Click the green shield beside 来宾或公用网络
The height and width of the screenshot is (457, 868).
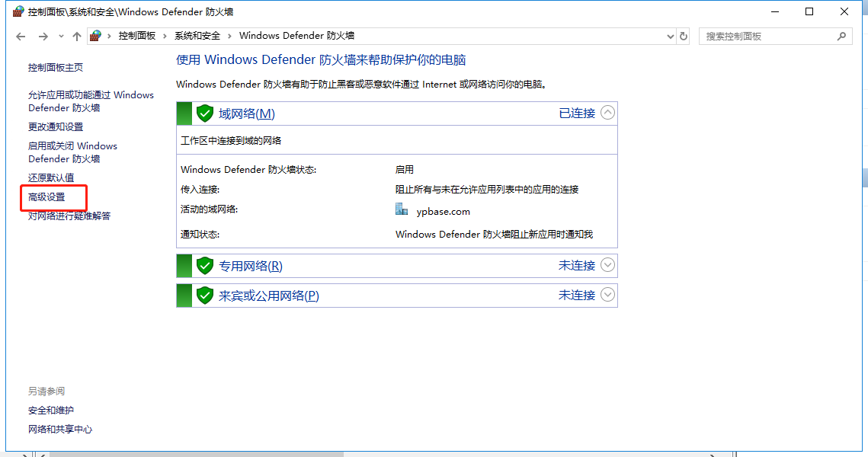tap(204, 296)
